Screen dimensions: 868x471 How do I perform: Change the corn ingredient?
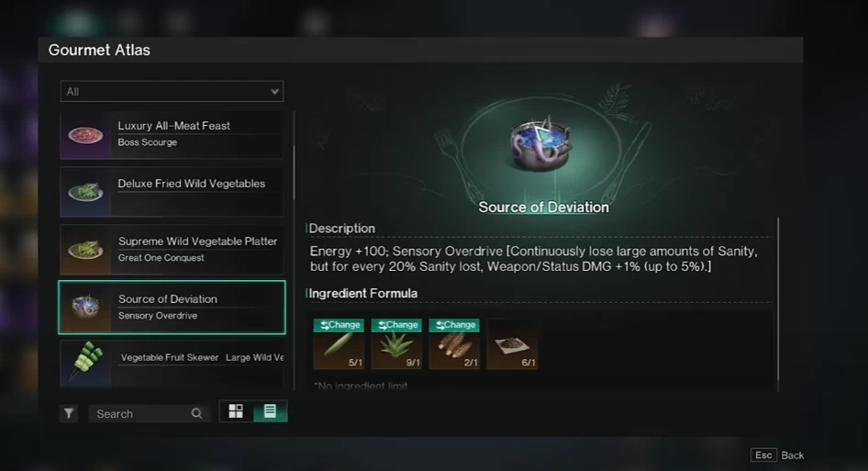pyautogui.click(x=454, y=325)
